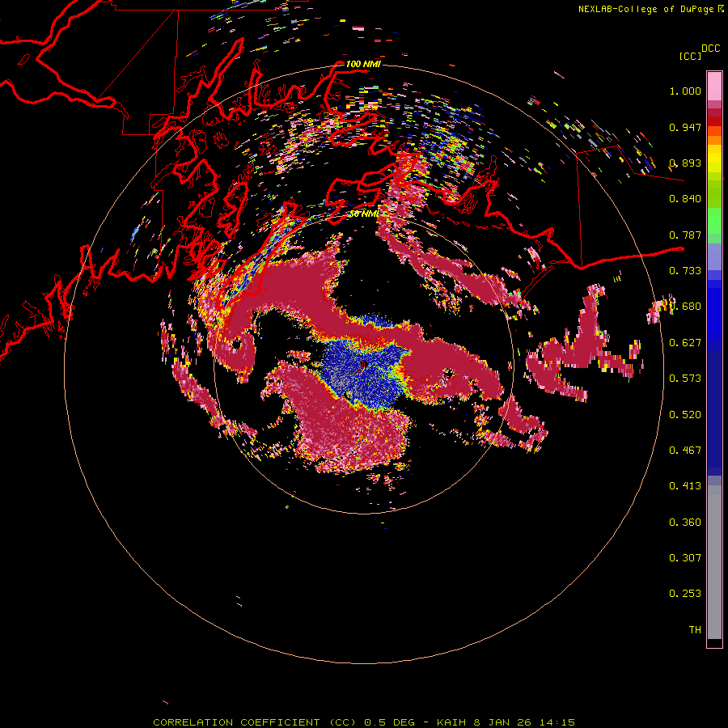Click the 0.627 value on the color scale

pos(685,343)
